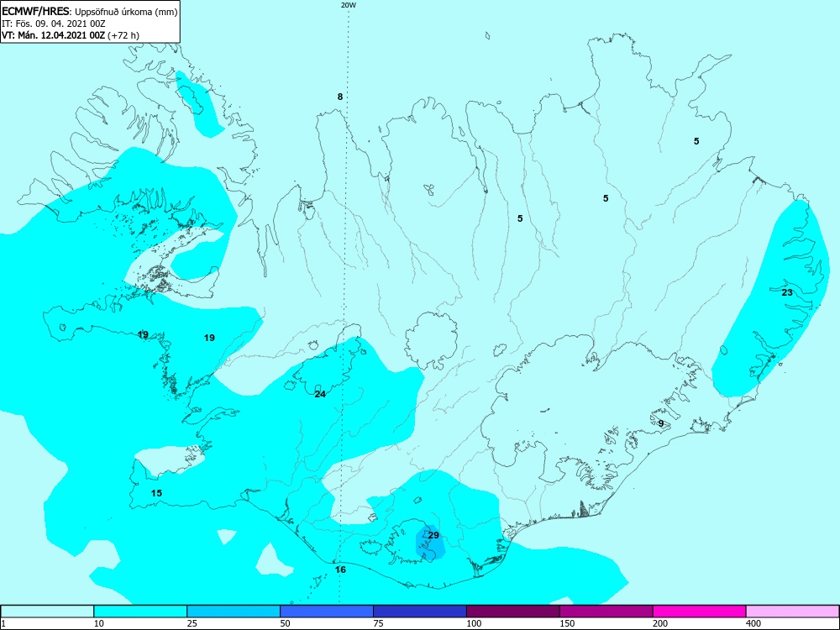The height and width of the screenshot is (630, 840).
Task: Click the title text 'ECMWF/HRES: Uppsöfnuð úrkoma (mm)'
Action: (x=90, y=11)
